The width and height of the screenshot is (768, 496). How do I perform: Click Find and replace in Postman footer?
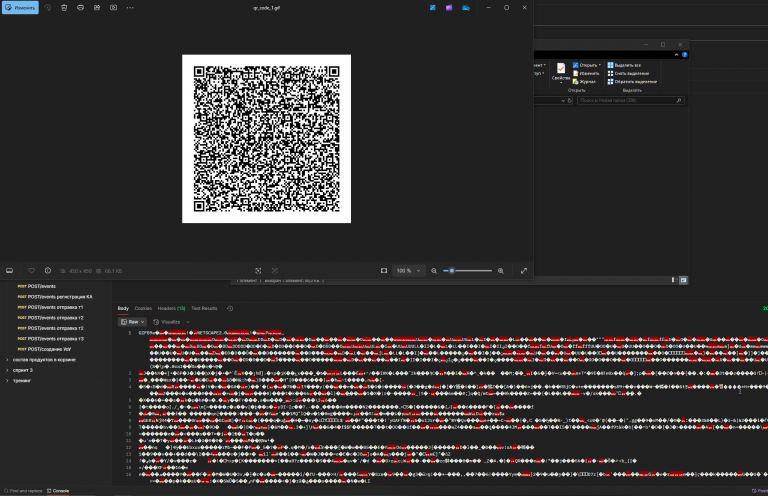[23, 491]
